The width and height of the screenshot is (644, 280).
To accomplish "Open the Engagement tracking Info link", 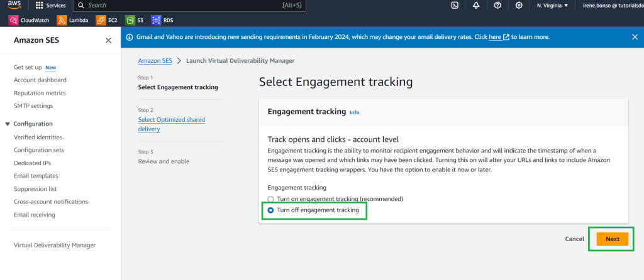I will (x=355, y=112).
